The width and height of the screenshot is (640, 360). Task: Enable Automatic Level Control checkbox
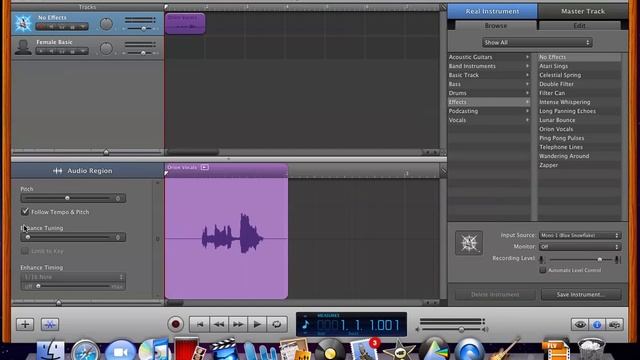[x=542, y=270]
